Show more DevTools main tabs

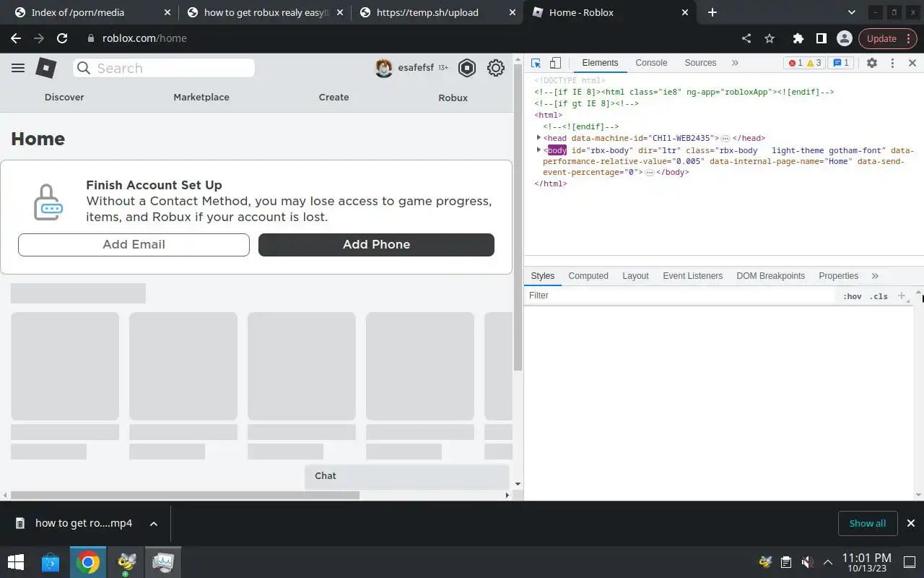(735, 63)
